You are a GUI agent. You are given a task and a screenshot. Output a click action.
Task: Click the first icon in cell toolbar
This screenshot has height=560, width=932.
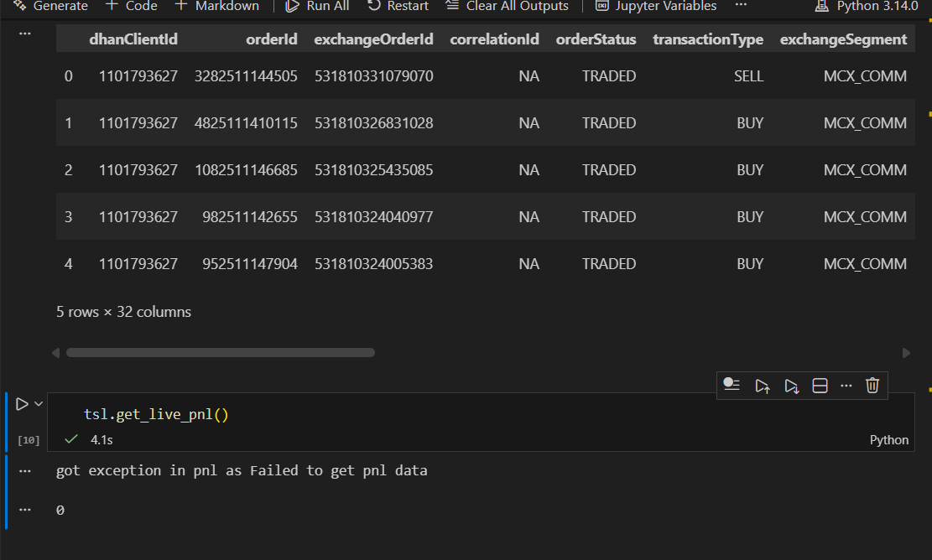pos(732,386)
